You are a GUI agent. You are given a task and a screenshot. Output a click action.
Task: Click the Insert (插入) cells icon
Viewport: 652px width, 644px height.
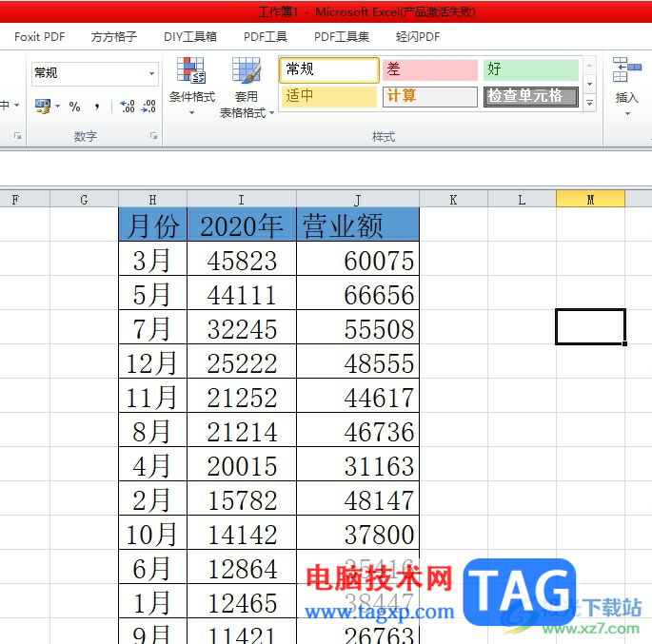[x=626, y=69]
